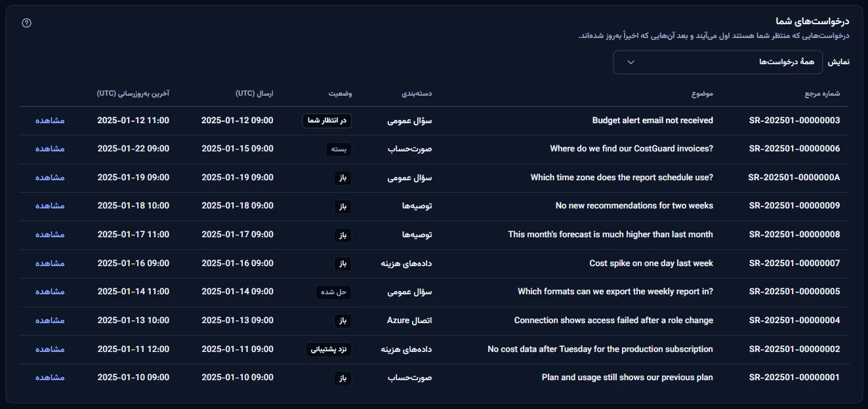Click مشاهده link for SR-202501-0000000A
868x409 pixels.
point(50,178)
